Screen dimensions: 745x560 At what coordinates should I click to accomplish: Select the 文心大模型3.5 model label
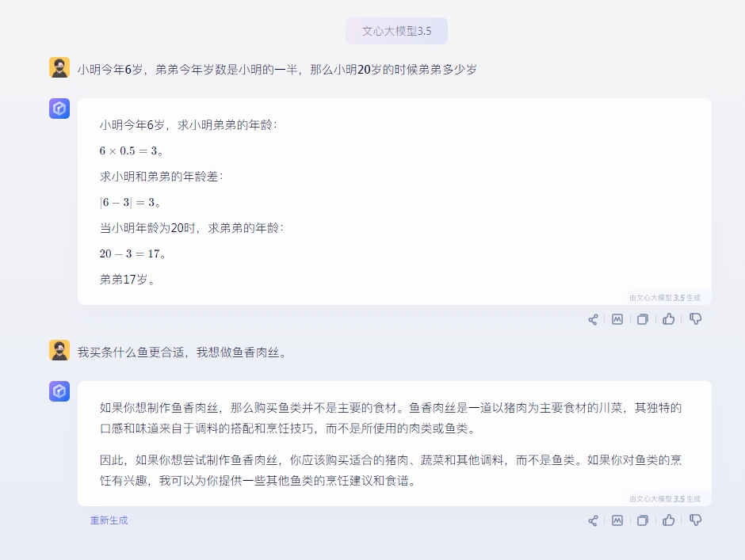[396, 31]
